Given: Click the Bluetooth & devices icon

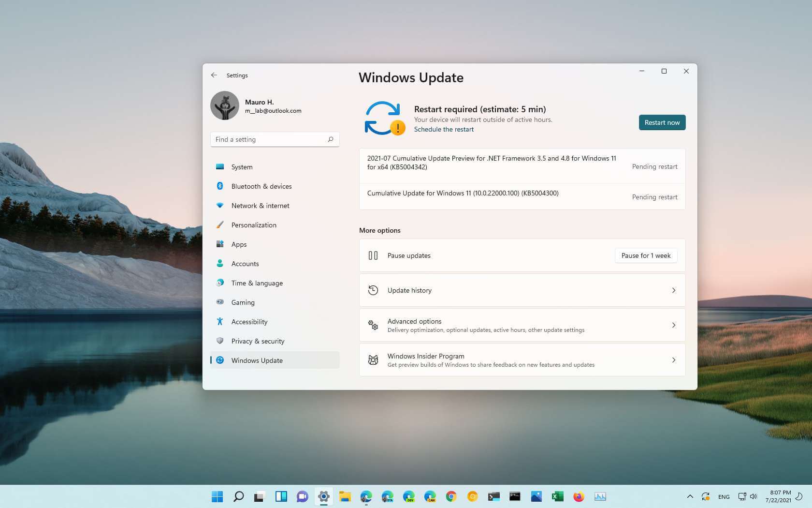Looking at the screenshot, I should click(220, 186).
